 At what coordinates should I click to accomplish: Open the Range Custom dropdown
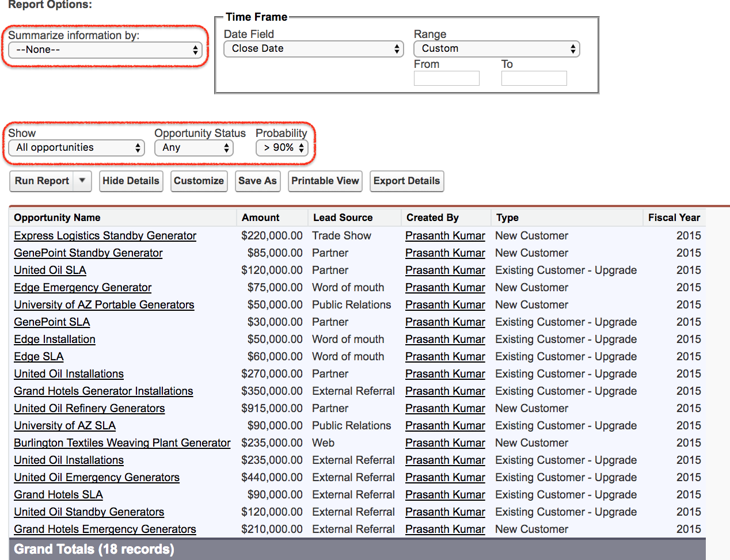[x=496, y=49]
